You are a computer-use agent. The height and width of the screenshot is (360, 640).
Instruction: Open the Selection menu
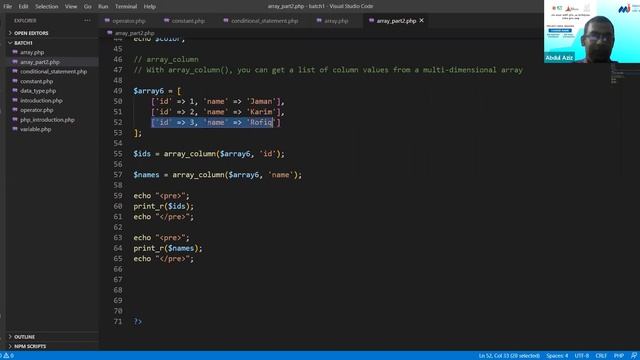(x=47, y=7)
